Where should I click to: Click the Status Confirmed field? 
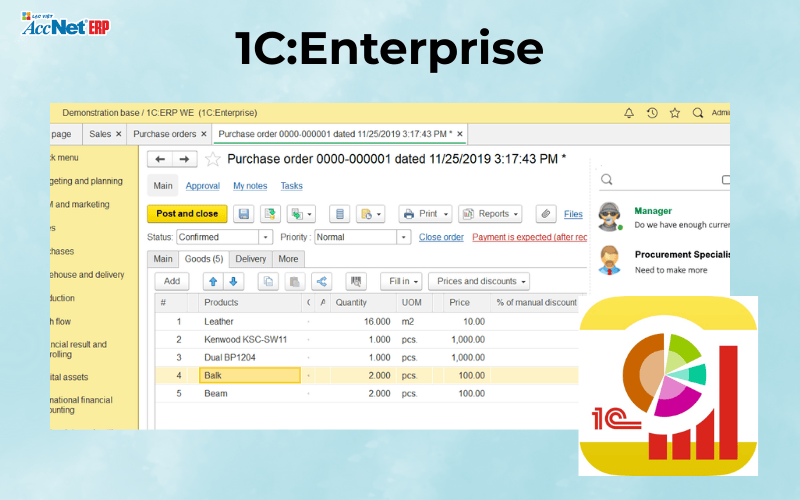click(218, 237)
